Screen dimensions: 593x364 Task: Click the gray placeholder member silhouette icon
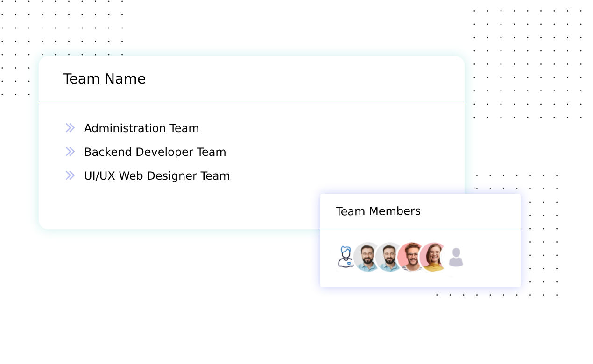click(x=456, y=258)
